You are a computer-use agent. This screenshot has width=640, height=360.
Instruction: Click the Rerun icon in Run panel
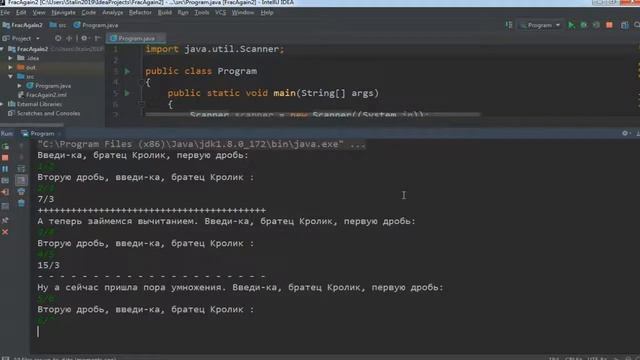5,146
